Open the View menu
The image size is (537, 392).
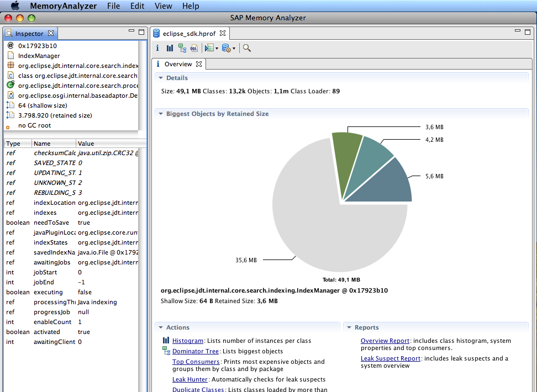pyautogui.click(x=164, y=6)
